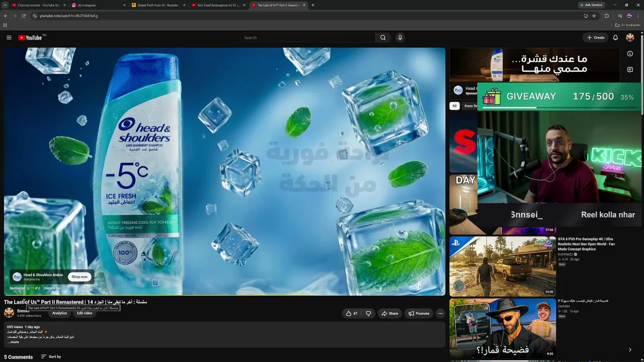Screen dimensions: 644x362
Task: Reload the current page
Action: click(x=24, y=16)
